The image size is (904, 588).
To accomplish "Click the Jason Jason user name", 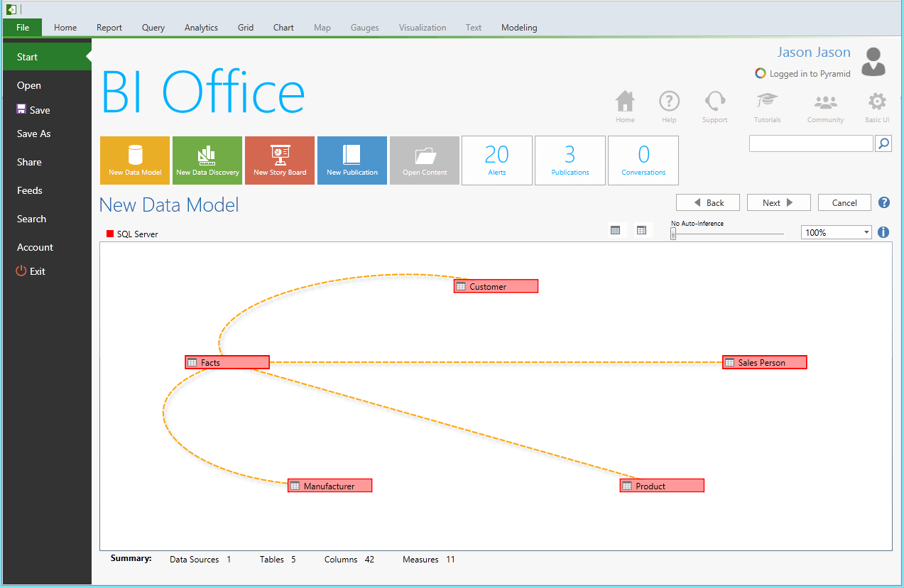I will 814,52.
